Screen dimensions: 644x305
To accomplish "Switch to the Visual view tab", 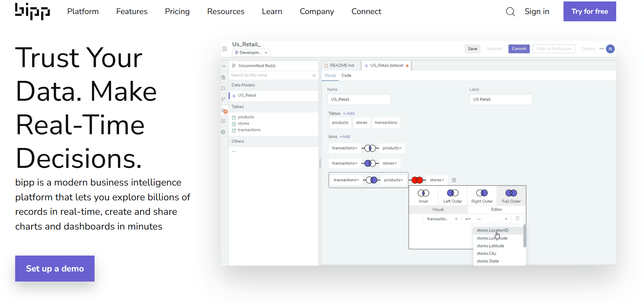I will coord(330,75).
